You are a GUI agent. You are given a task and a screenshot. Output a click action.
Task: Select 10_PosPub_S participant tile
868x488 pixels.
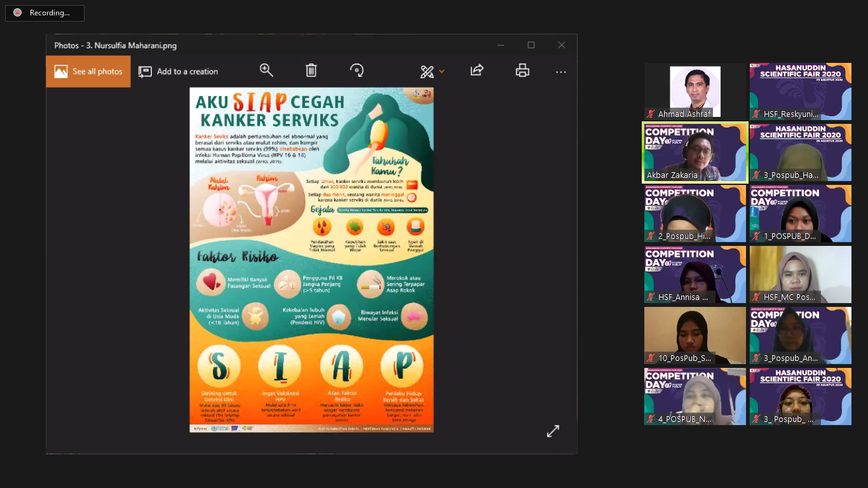[x=695, y=335]
